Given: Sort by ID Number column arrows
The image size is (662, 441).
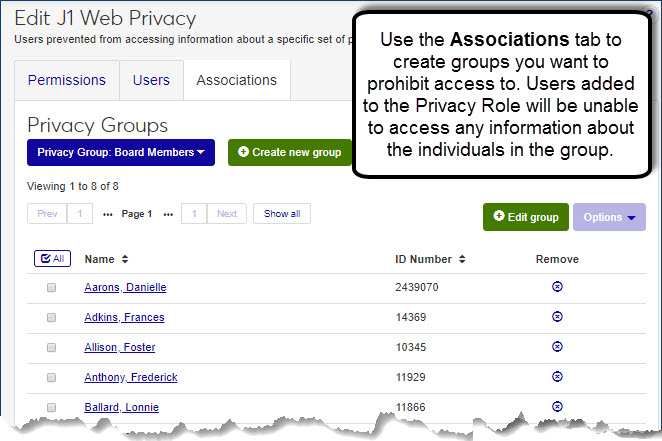Looking at the screenshot, I should pyautogui.click(x=461, y=259).
